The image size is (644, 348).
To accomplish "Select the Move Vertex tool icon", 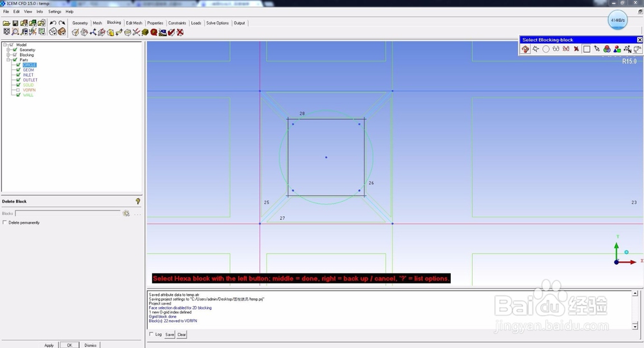I will click(x=119, y=32).
